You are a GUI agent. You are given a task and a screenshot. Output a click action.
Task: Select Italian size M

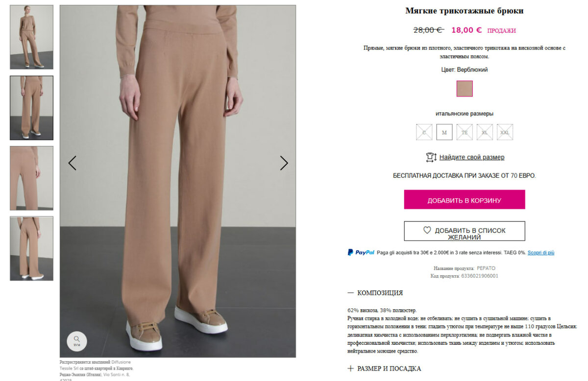pos(444,132)
